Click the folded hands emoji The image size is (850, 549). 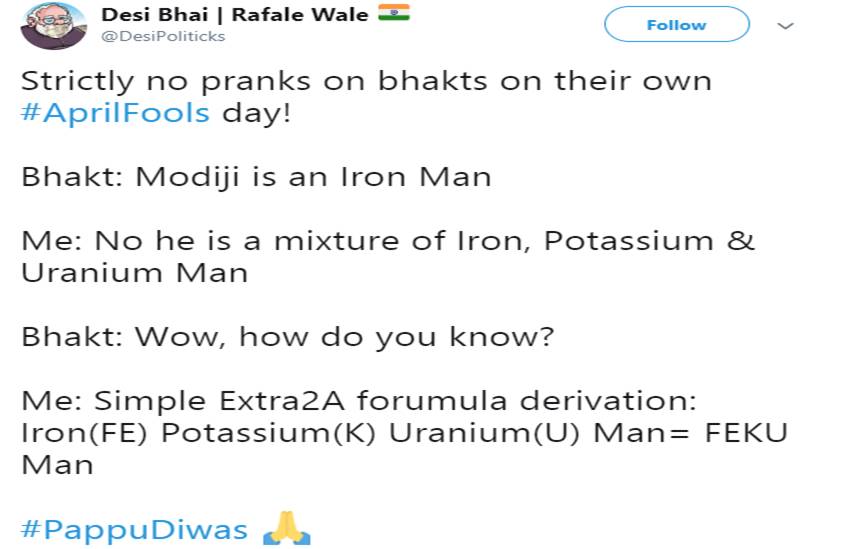click(286, 528)
